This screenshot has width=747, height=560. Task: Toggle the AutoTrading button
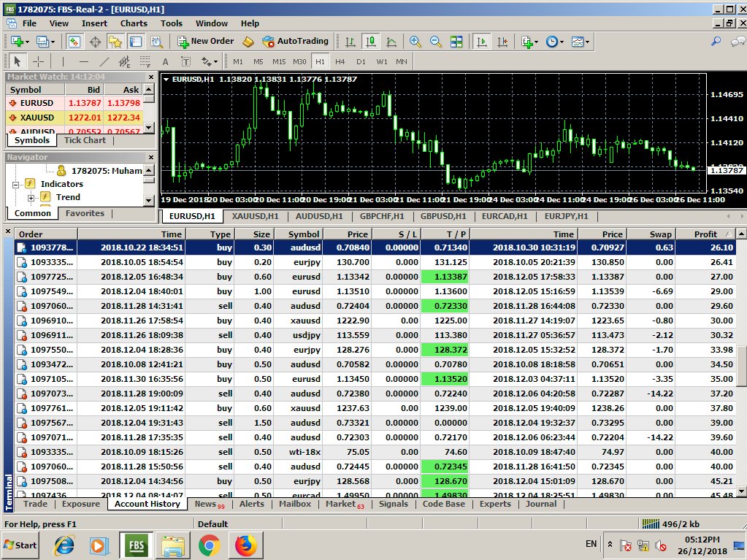(x=296, y=42)
